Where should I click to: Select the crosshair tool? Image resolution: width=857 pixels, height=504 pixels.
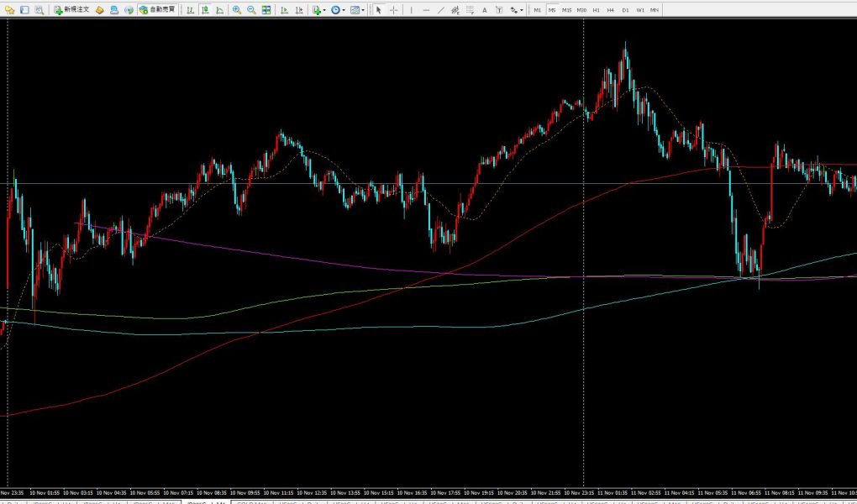point(393,10)
